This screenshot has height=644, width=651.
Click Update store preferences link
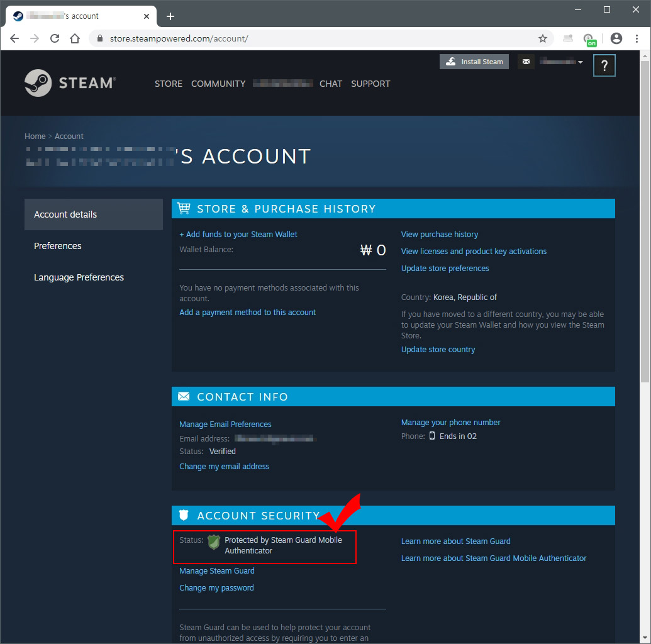(x=445, y=269)
